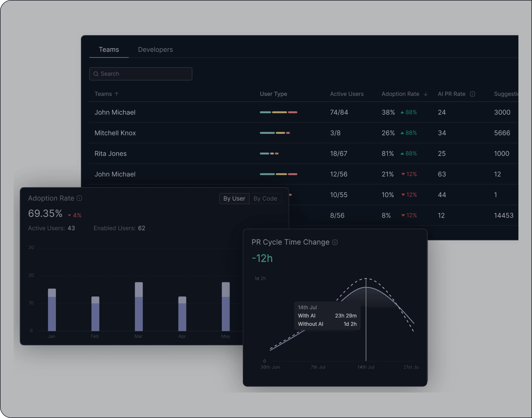Open the Rita Jones team row
The height and width of the screenshot is (418, 532).
pos(111,154)
